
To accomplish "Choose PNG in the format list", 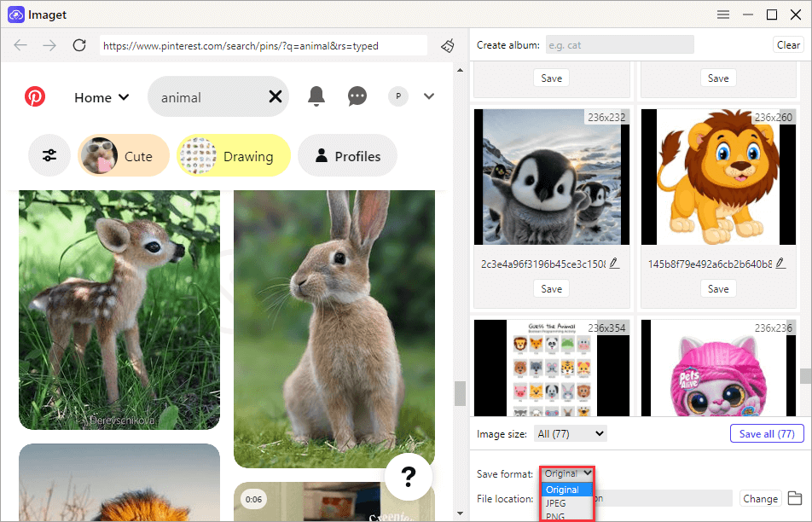I will pyautogui.click(x=566, y=516).
